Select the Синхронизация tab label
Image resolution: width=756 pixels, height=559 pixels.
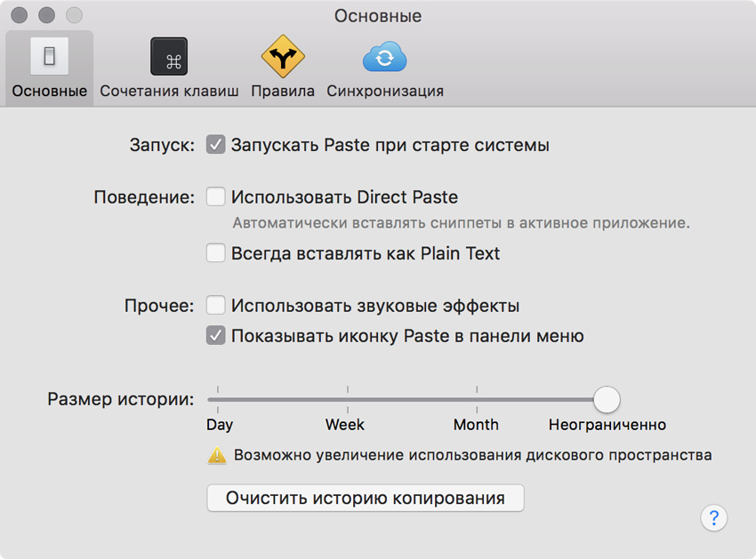coord(384,91)
